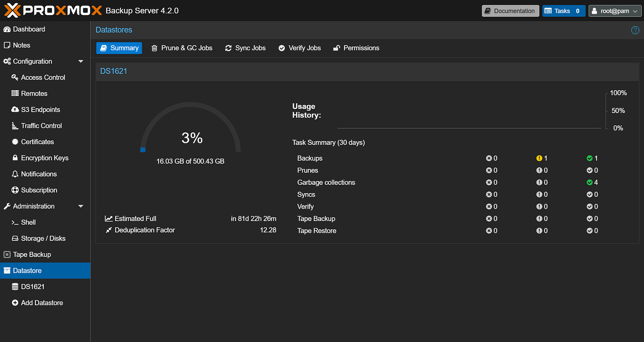The height and width of the screenshot is (342, 644).
Task: Open the Documentation button
Action: (x=511, y=11)
